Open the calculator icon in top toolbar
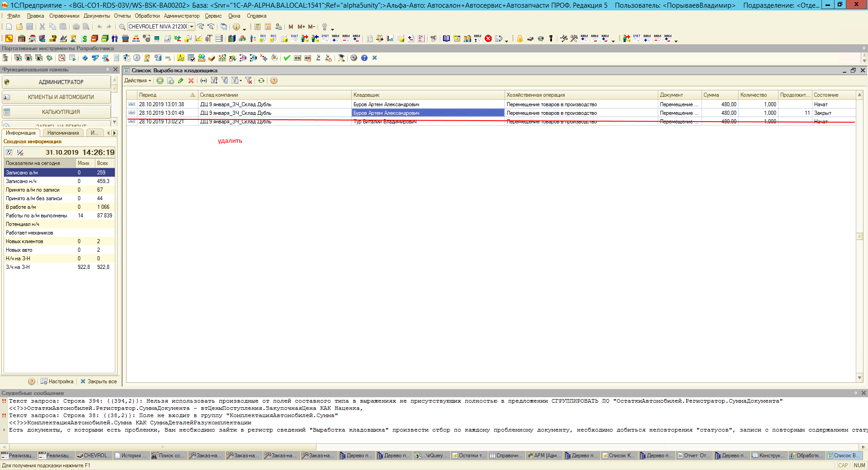868x470 pixels. 257,27
